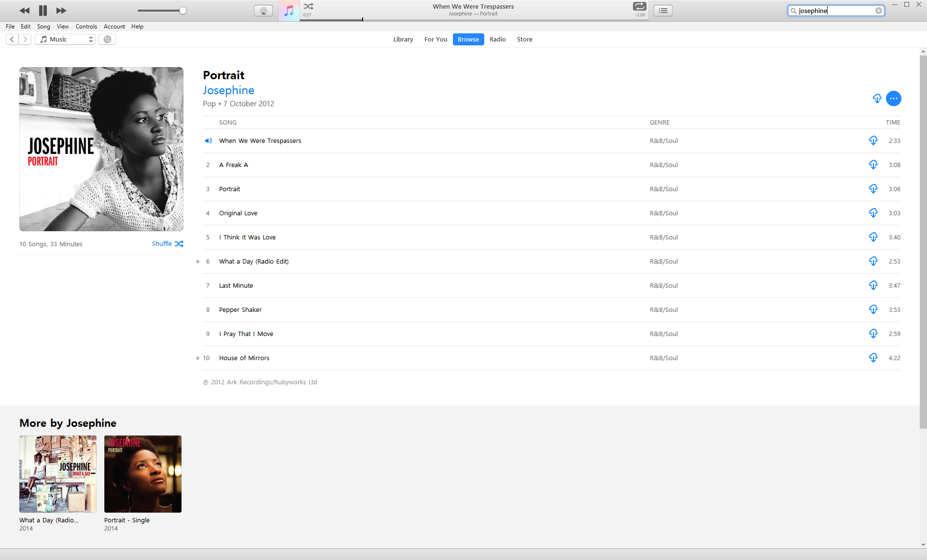Image resolution: width=927 pixels, height=560 pixels.
Task: Select the I Pray That I Move track
Action: [551, 334]
